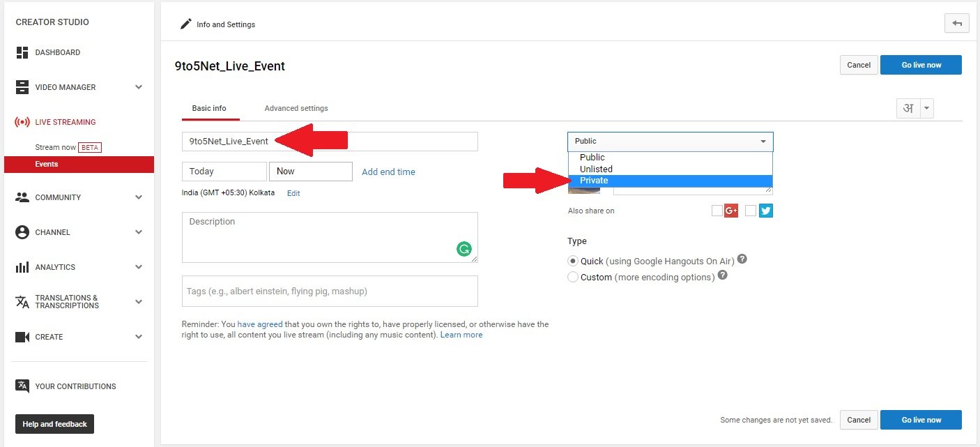Switch to the Advanced settings tab

coord(296,108)
